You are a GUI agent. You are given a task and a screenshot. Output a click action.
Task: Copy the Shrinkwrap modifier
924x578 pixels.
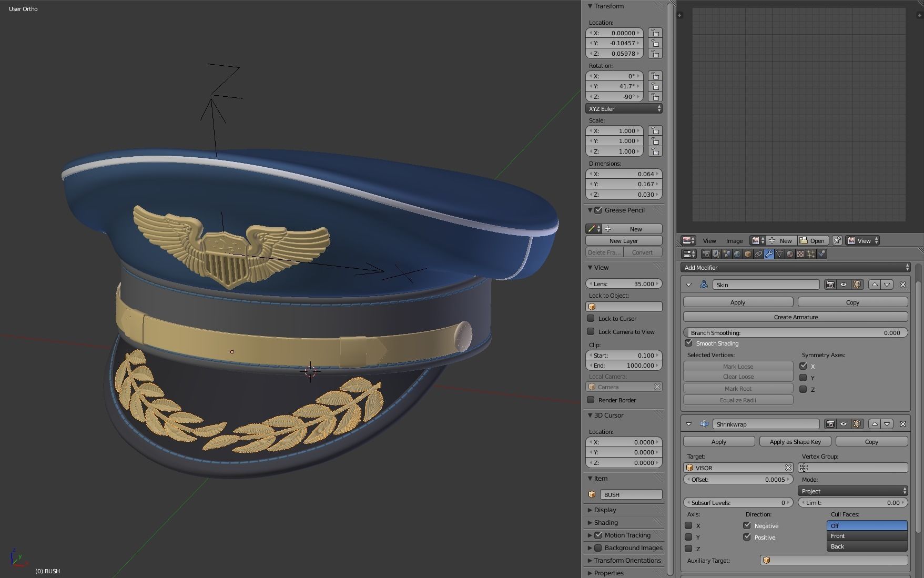(x=871, y=441)
